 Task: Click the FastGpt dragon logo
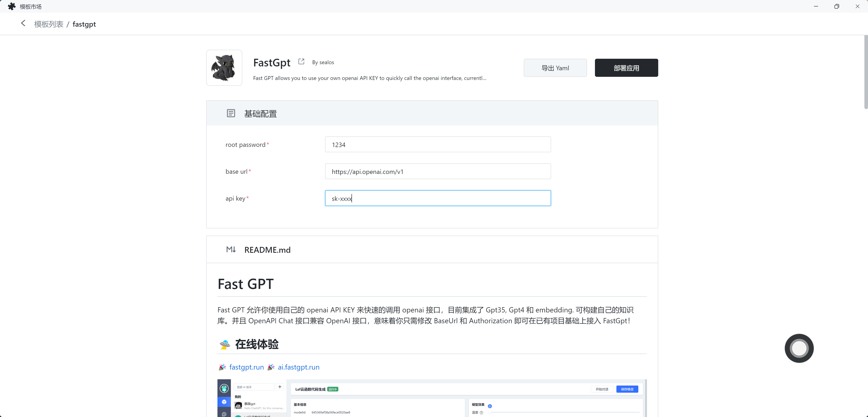(224, 68)
